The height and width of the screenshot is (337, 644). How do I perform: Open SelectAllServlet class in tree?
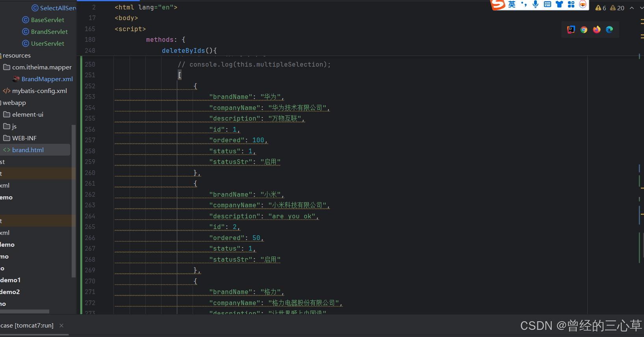tap(54, 8)
